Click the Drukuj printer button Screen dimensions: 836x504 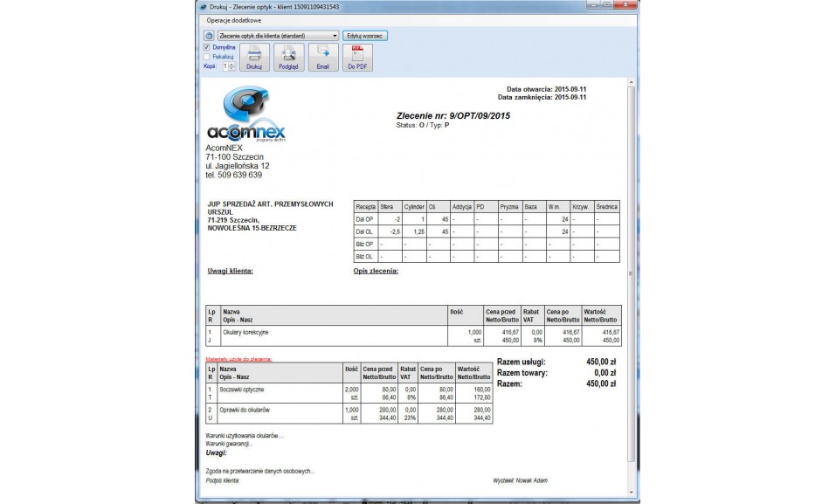coord(254,58)
